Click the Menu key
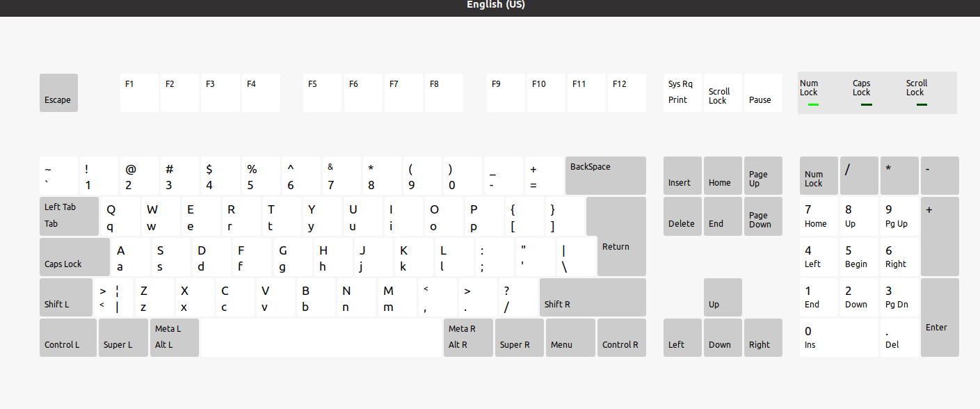Viewport: 980px width, 409px height. (570, 337)
